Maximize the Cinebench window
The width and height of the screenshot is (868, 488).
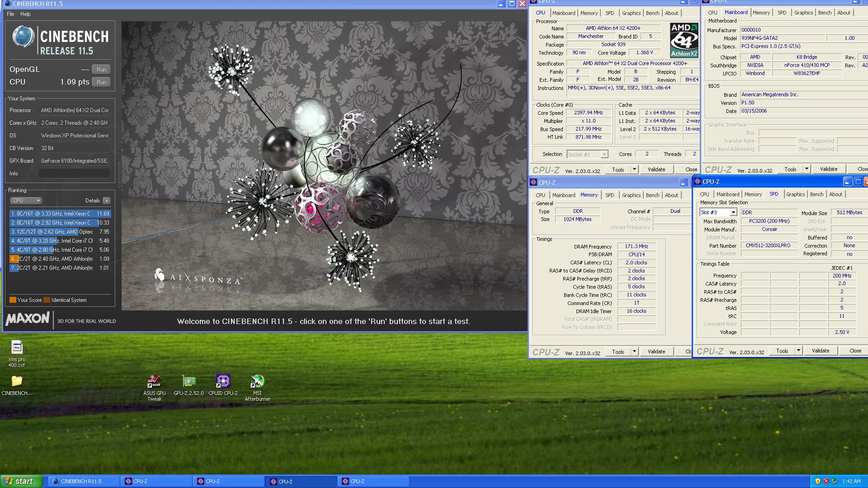[512, 4]
